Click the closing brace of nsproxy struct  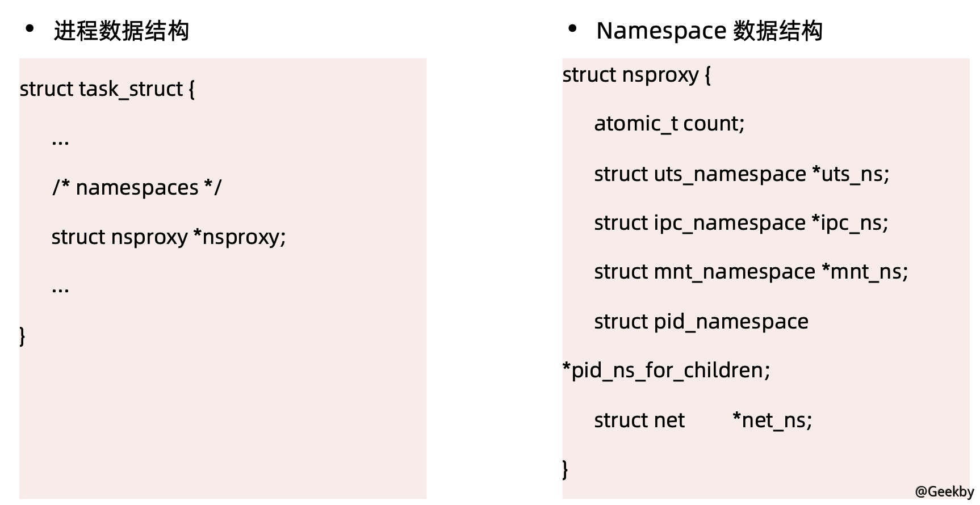[x=565, y=469]
